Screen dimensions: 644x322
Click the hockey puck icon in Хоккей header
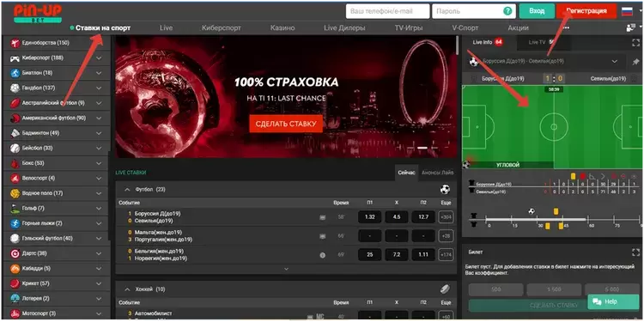pyautogui.click(x=445, y=289)
